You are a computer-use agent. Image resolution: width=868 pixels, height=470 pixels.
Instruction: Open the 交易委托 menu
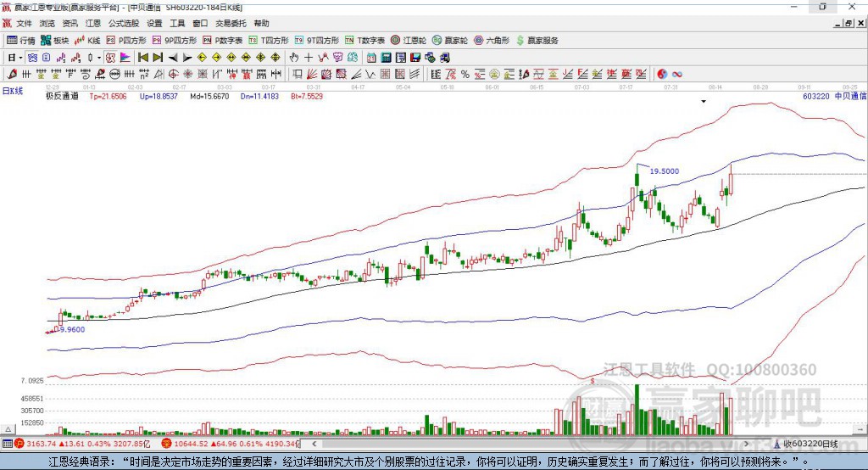(231, 23)
